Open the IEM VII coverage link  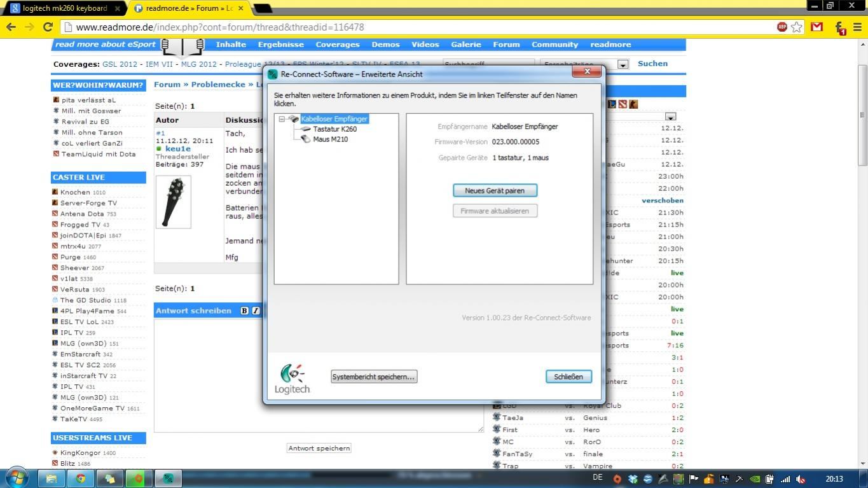click(x=159, y=64)
